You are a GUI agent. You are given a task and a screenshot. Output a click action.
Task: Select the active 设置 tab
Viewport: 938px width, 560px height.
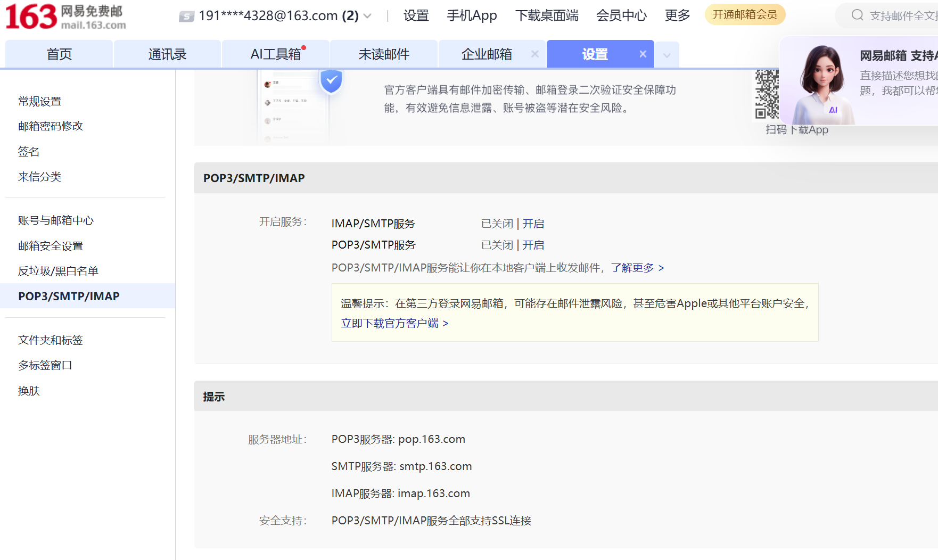coord(595,54)
